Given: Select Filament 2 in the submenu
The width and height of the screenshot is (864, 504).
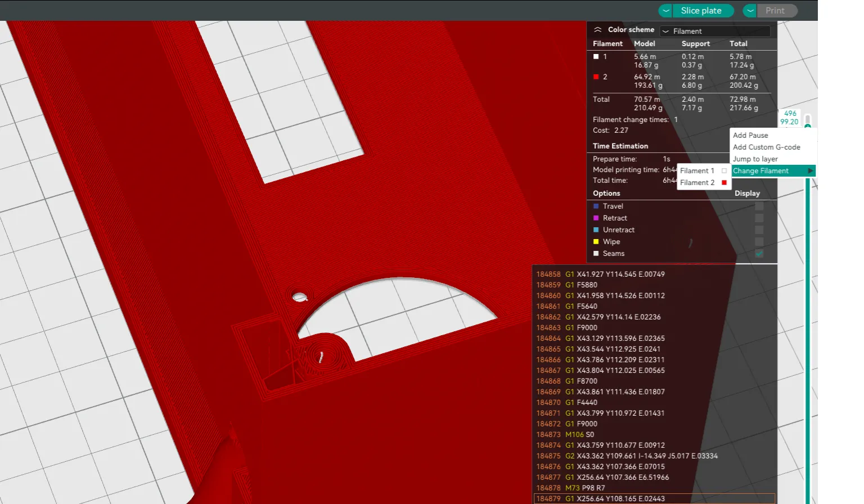Looking at the screenshot, I should tap(704, 183).
